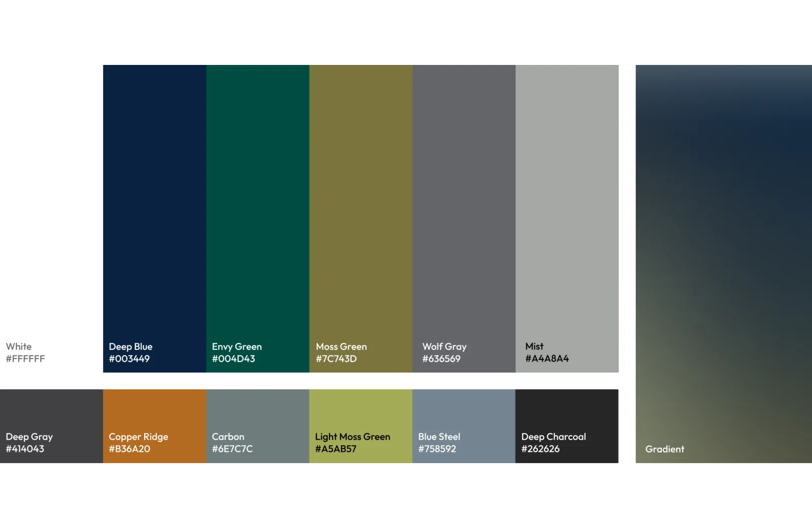812x528 pixels.
Task: Select the Mist color swatch
Action: [x=568, y=203]
